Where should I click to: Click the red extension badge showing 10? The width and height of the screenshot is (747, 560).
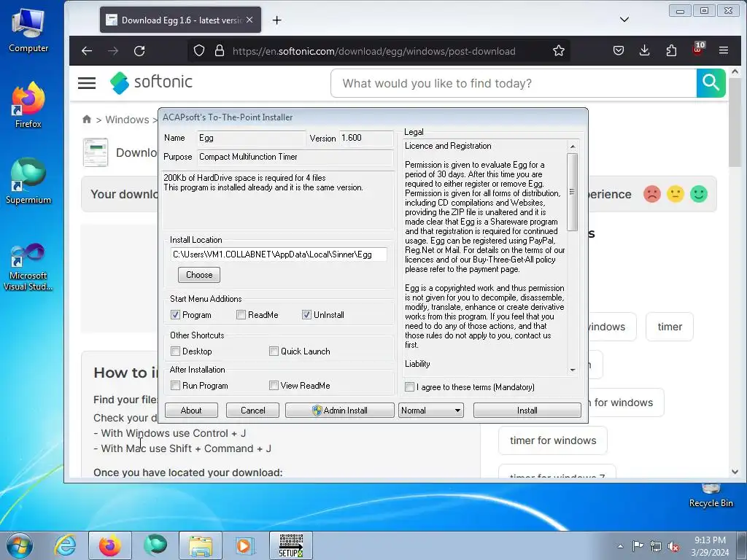pyautogui.click(x=698, y=49)
